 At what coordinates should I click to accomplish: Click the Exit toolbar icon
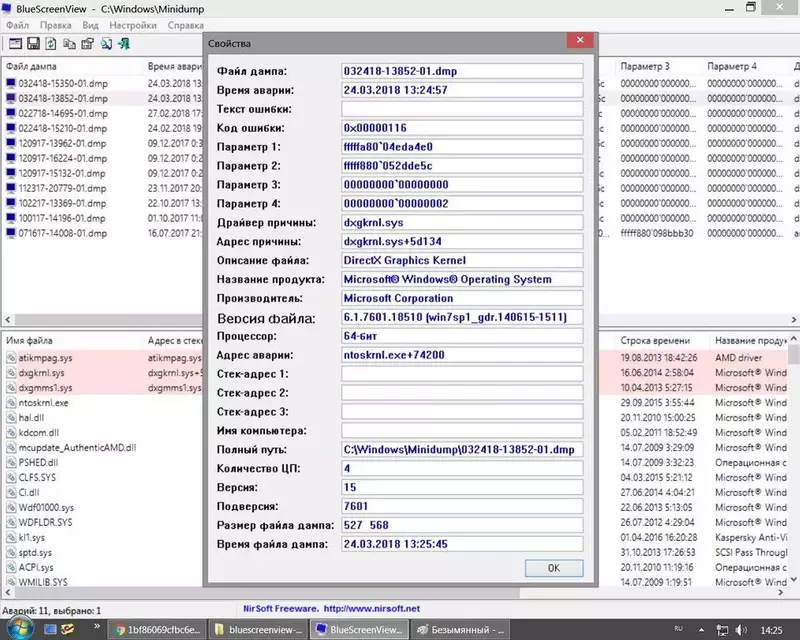(x=124, y=44)
